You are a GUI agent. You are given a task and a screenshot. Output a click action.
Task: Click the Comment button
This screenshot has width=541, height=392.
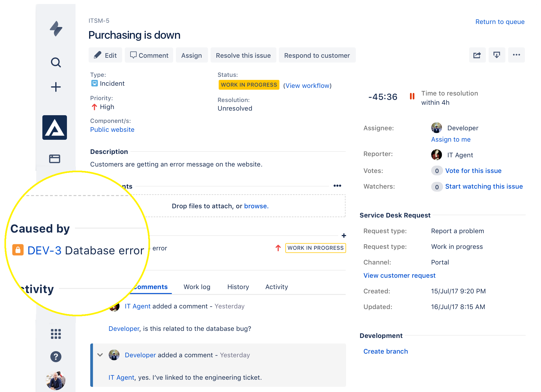pos(149,55)
